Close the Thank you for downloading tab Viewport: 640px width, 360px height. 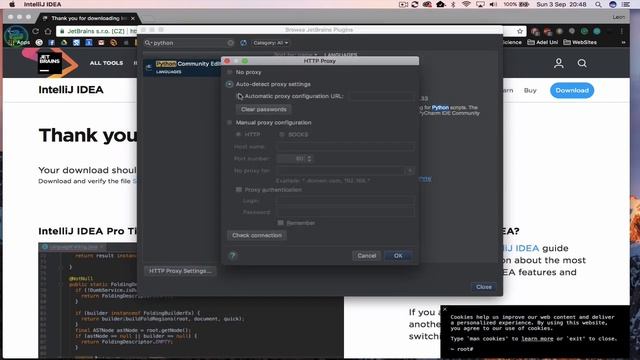[x=133, y=18]
